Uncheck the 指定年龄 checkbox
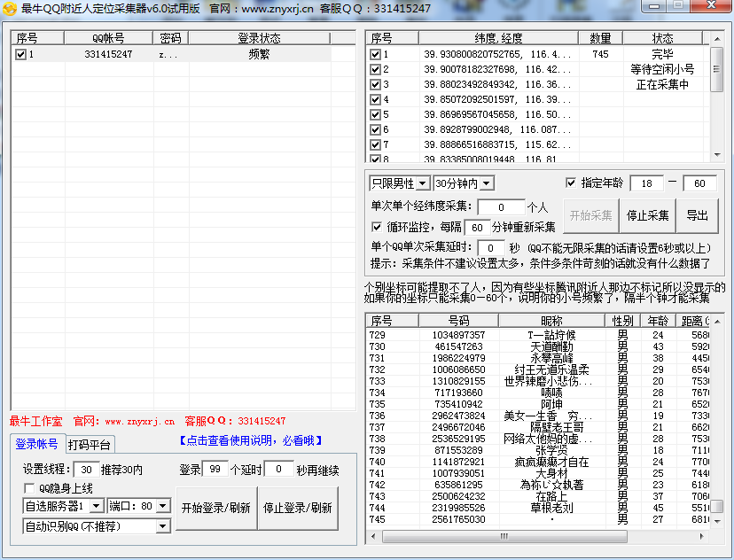The image size is (734, 560). click(571, 183)
